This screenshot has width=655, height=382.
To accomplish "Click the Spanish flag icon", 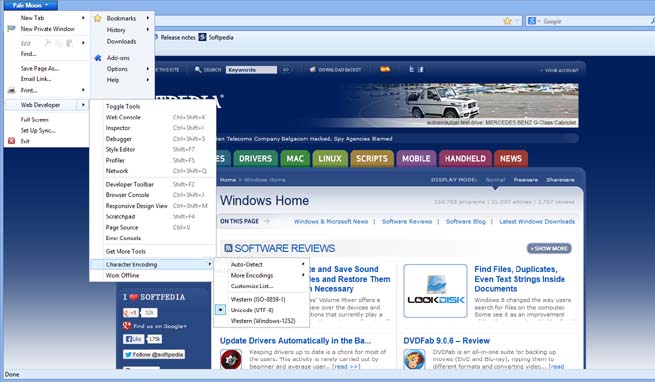I will click(x=385, y=69).
